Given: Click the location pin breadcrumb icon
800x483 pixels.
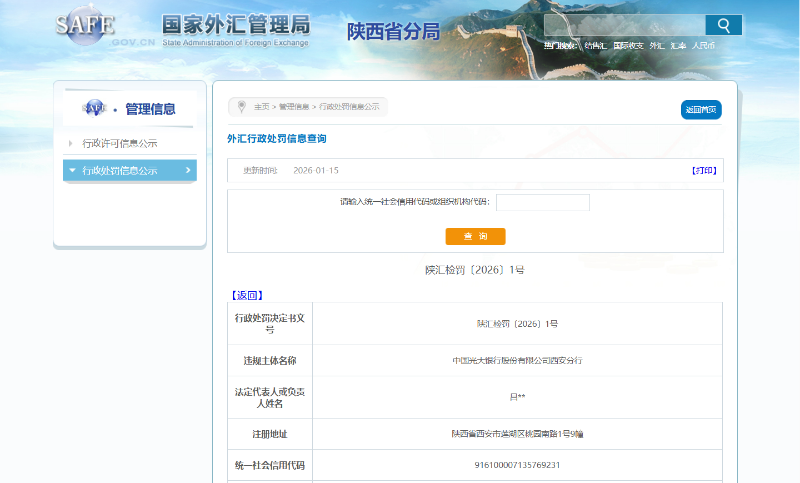Looking at the screenshot, I should 241,106.
